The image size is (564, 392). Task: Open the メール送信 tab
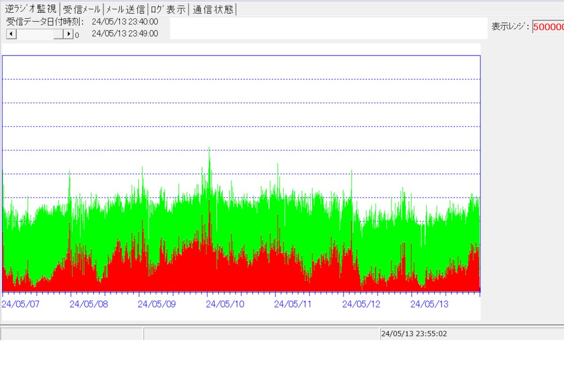tap(125, 9)
